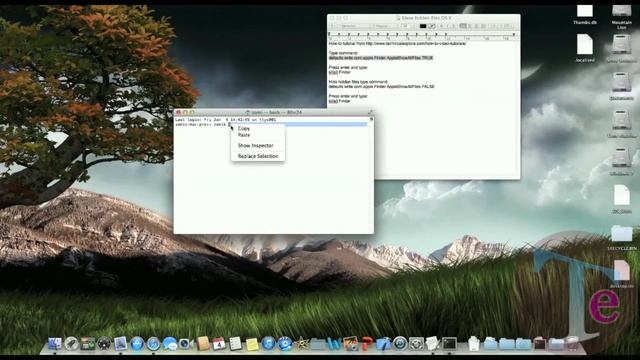This screenshot has height=360, width=640.
Task: Open Launchpad rocket icon in Dock
Action: (71, 344)
